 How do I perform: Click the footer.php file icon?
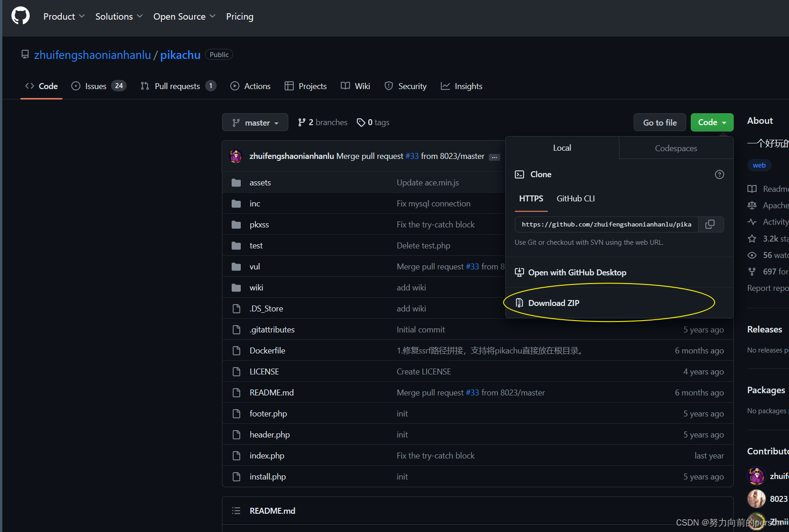point(236,414)
